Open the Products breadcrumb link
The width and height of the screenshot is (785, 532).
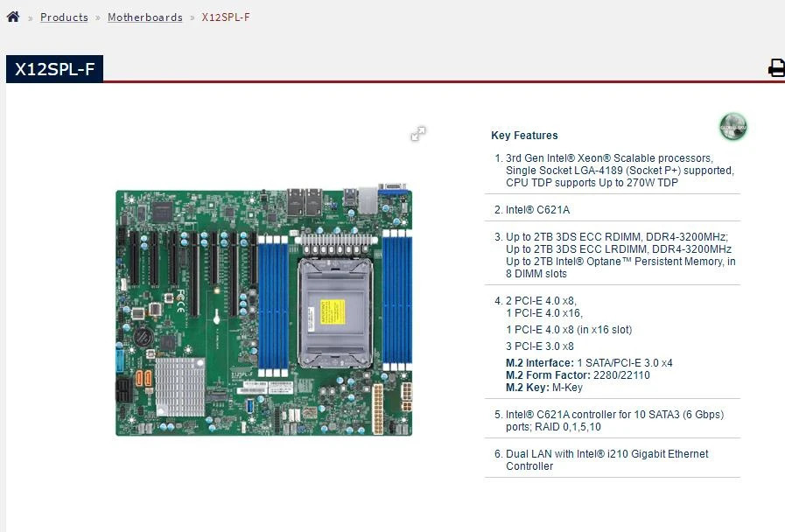64,17
